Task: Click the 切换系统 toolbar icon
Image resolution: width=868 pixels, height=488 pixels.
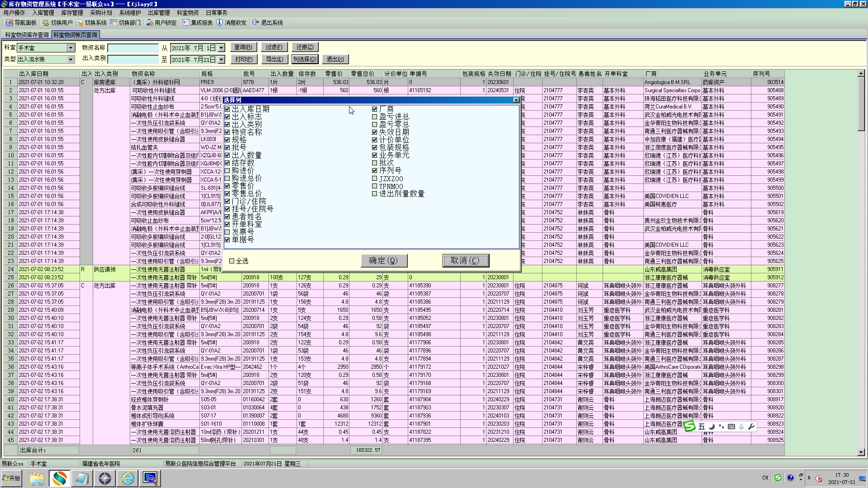Action: click(x=80, y=23)
